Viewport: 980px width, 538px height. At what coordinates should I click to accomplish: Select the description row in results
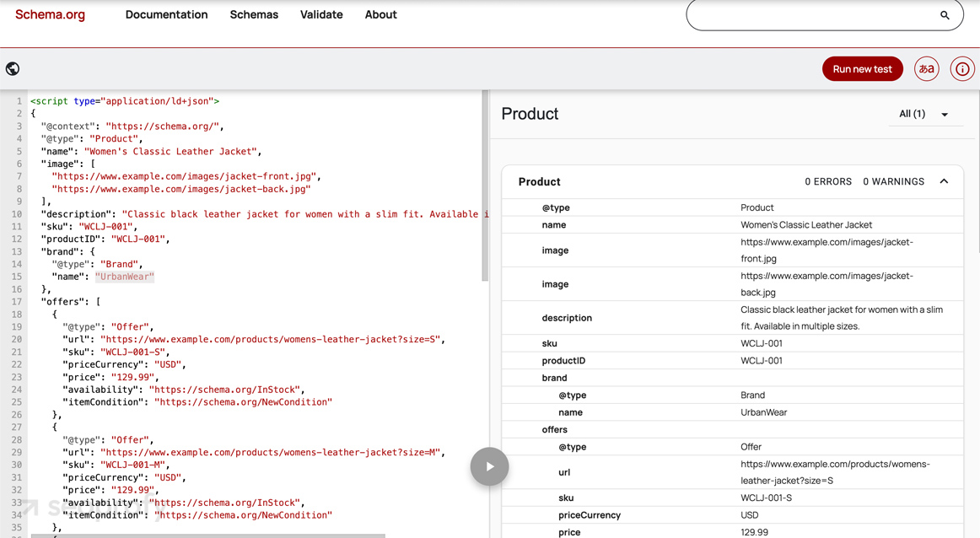click(733, 317)
